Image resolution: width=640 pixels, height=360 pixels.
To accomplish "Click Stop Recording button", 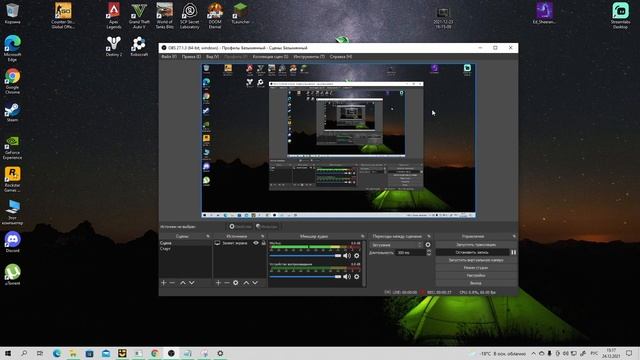I will click(x=472, y=252).
